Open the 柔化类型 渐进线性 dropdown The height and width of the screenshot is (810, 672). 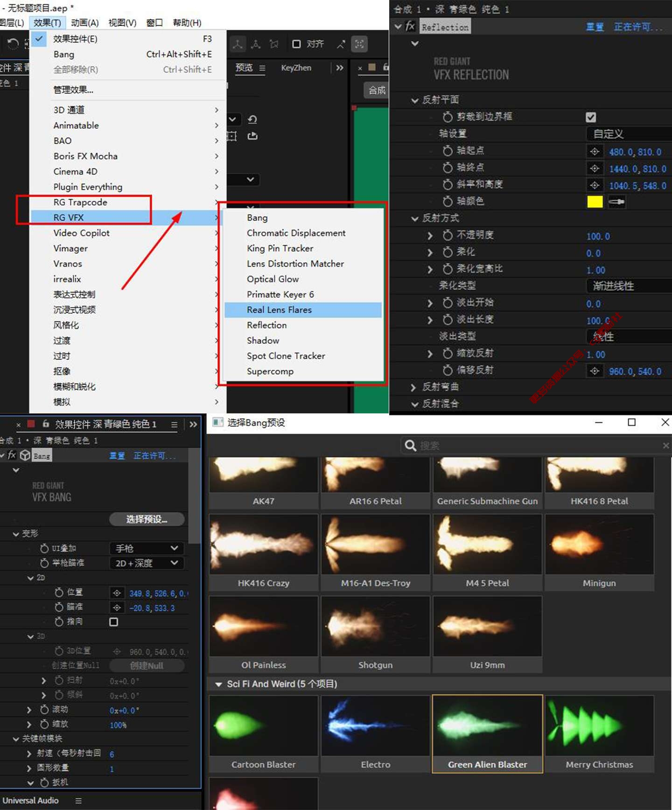[629, 286]
